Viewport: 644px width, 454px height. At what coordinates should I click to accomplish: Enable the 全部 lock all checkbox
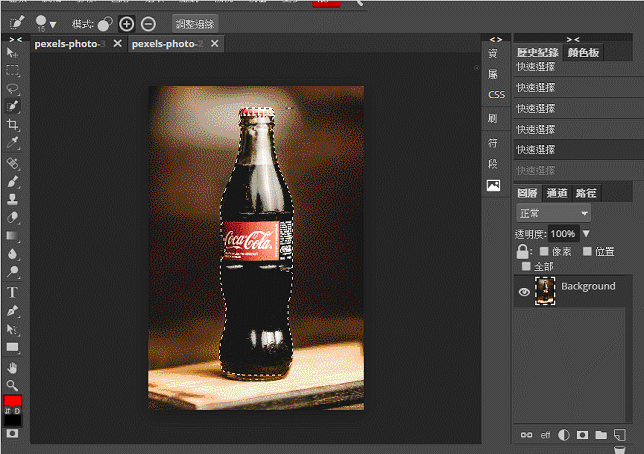tap(526, 266)
